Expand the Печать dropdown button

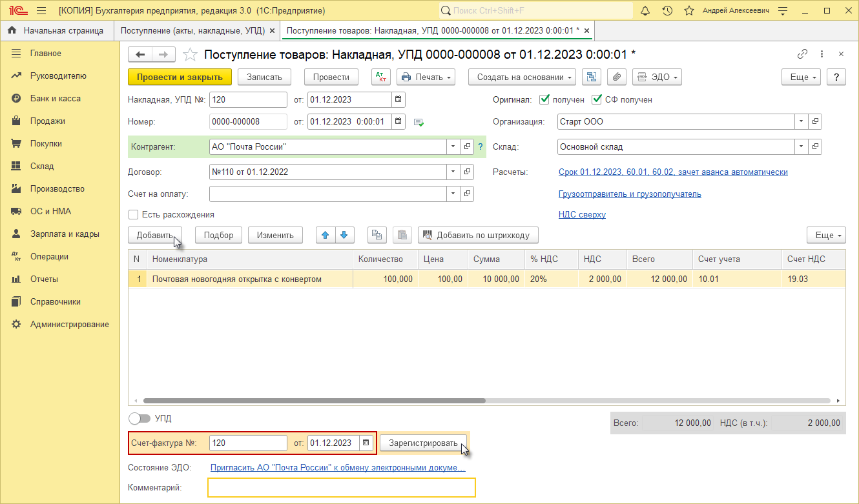(426, 77)
